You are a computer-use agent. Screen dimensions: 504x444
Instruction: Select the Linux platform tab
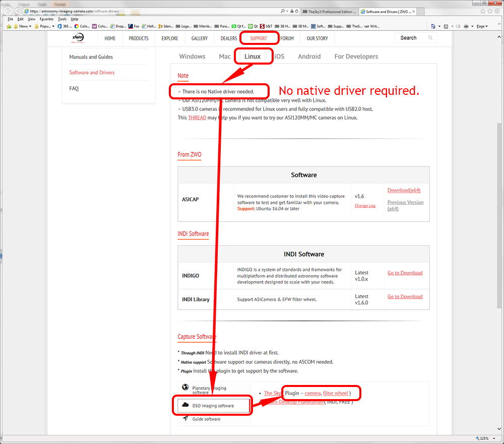(253, 57)
